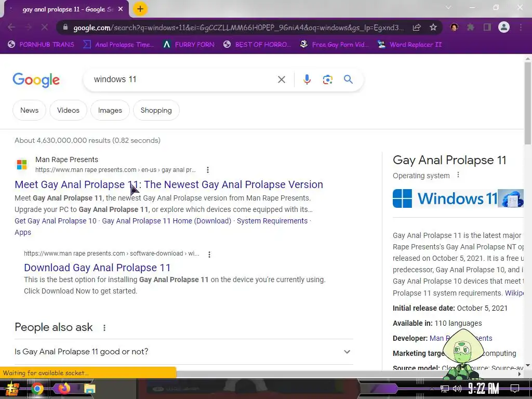Image resolution: width=532 pixels, height=399 pixels.
Task: Open the browser side panel
Action: coord(487,27)
